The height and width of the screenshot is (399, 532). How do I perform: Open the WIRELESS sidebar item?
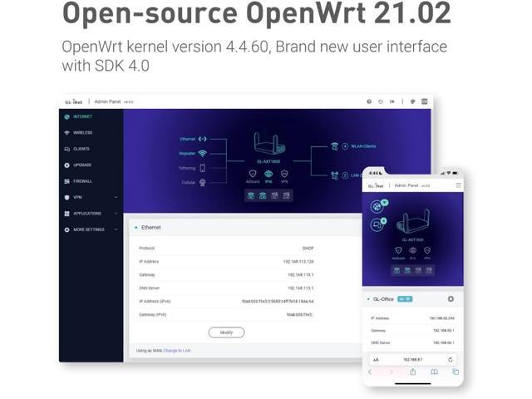click(x=82, y=133)
